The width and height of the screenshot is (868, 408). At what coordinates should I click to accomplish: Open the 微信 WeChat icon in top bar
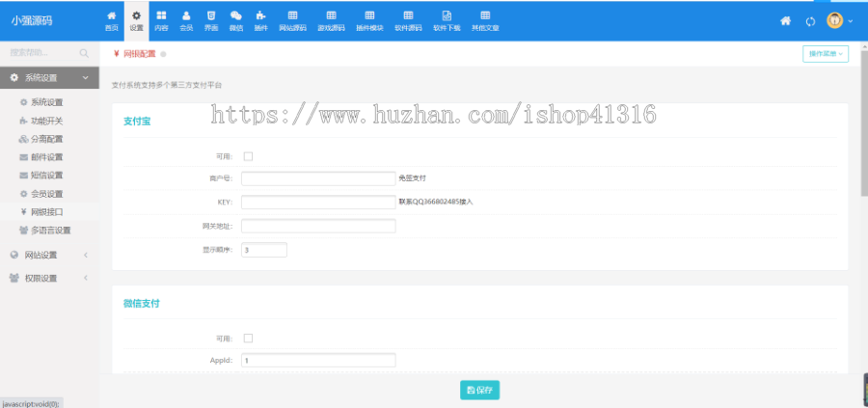pos(236,15)
